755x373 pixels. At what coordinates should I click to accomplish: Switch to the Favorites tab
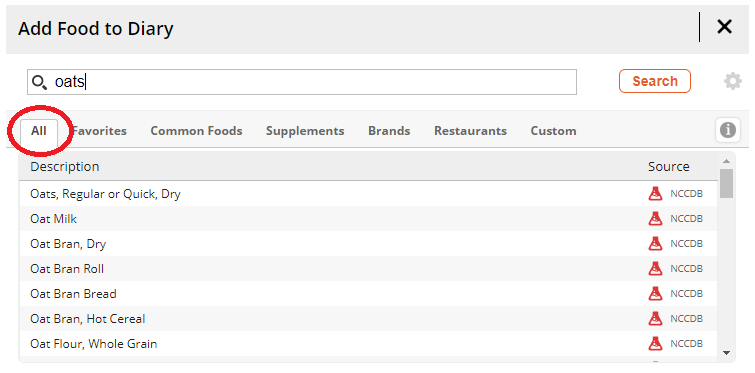[x=99, y=131]
